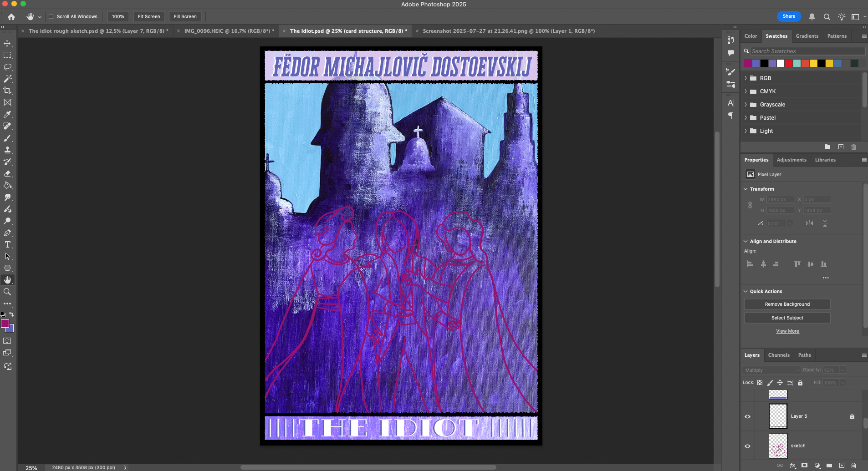Hide the sketch layer

pos(747,446)
